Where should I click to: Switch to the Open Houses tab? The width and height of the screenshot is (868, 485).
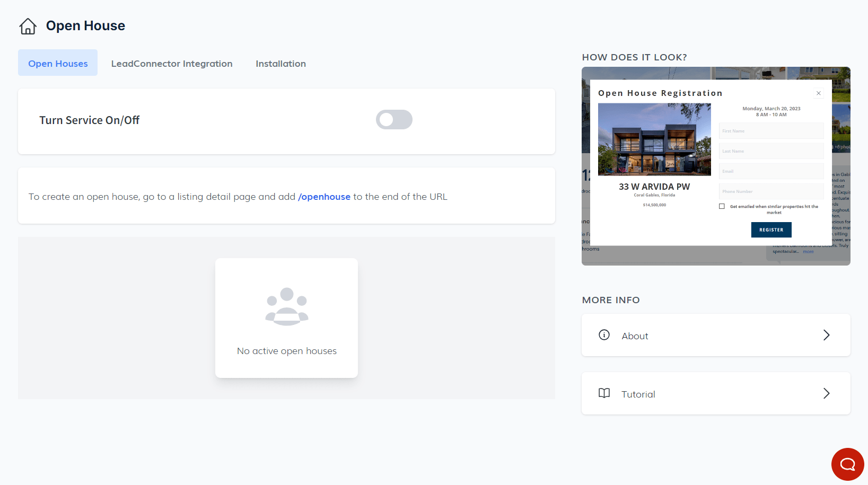[58, 64]
